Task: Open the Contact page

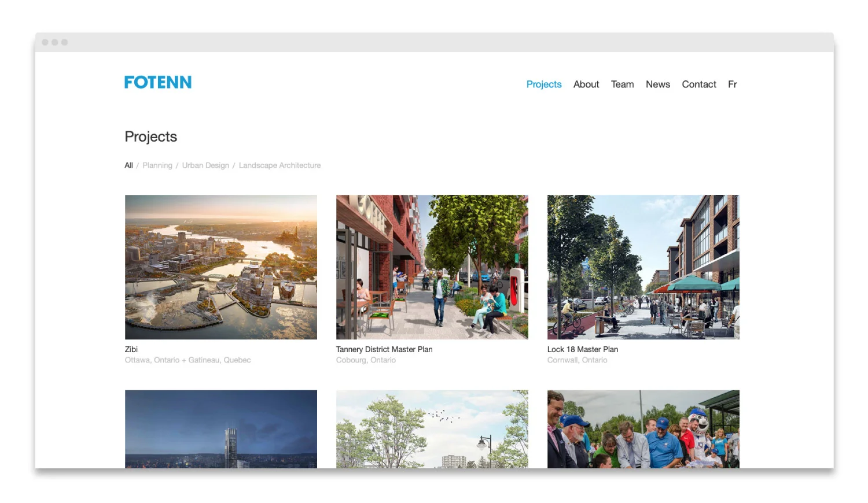Action: [699, 84]
